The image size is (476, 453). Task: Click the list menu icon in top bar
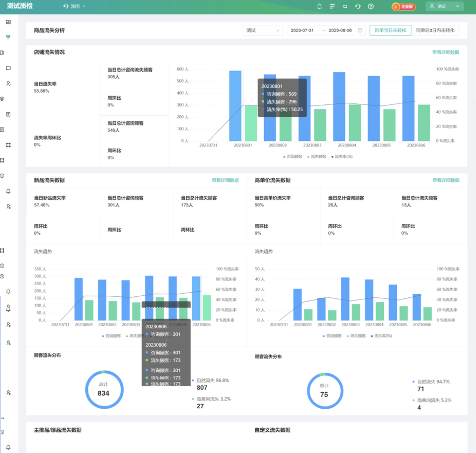click(332, 6)
